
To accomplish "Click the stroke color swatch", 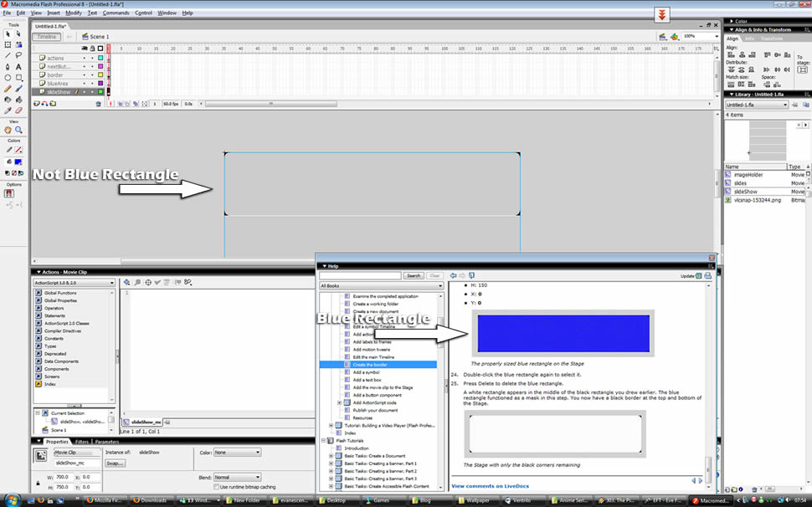I will pos(18,150).
